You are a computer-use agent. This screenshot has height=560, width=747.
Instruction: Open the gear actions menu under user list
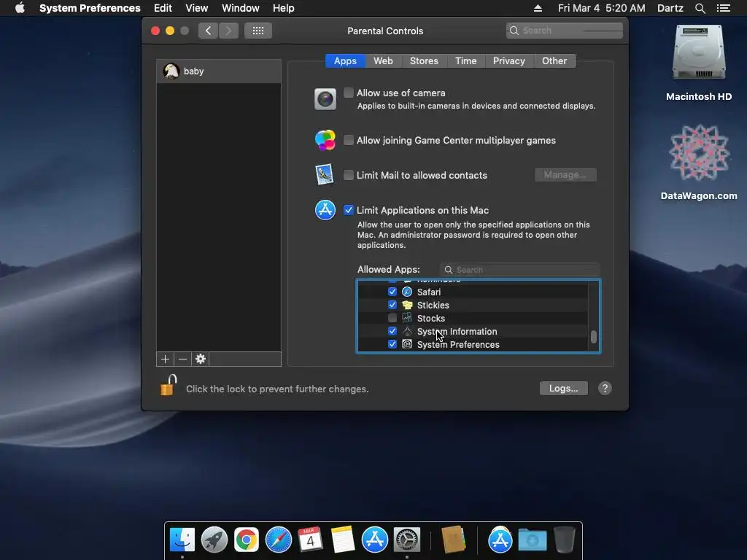(201, 359)
